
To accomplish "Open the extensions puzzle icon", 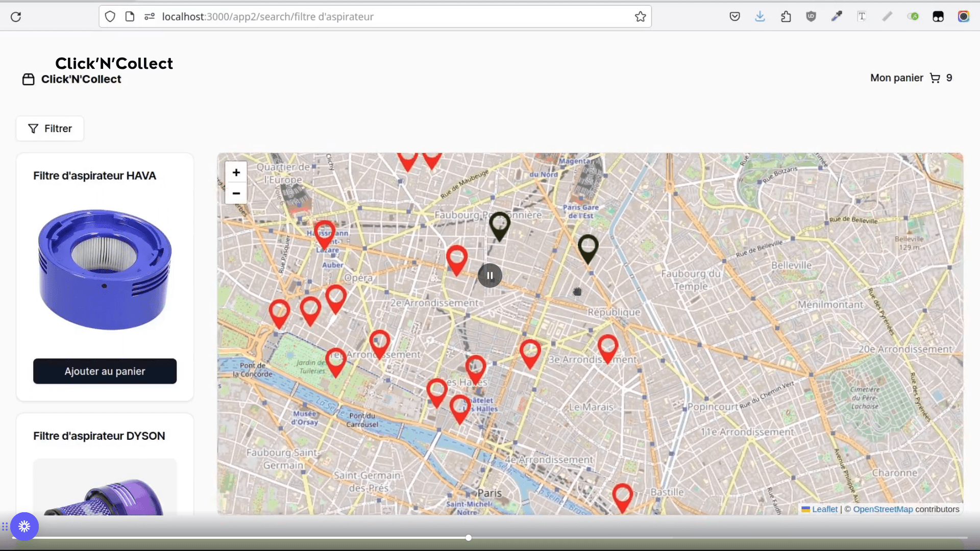I will 786,17.
